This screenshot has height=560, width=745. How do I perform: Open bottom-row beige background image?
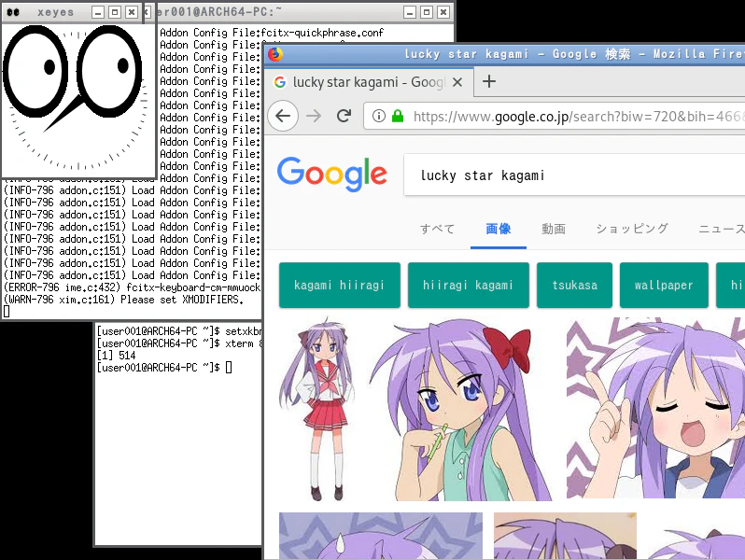(x=565, y=536)
